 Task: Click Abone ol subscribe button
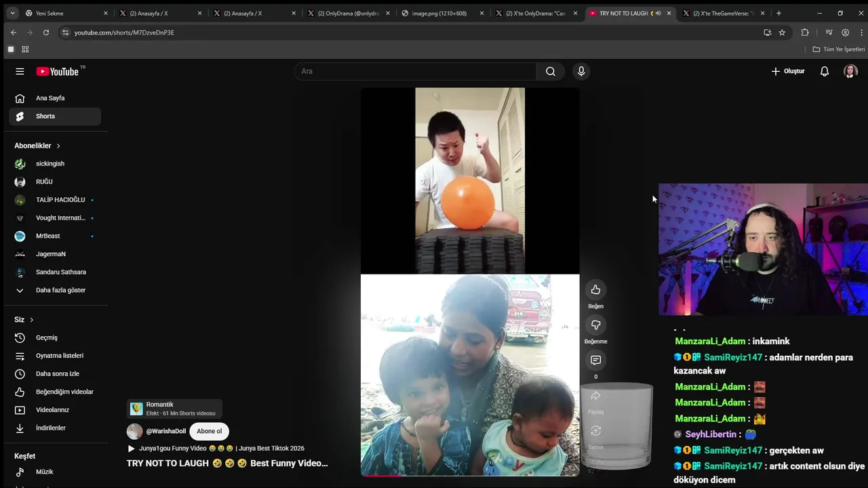click(209, 431)
